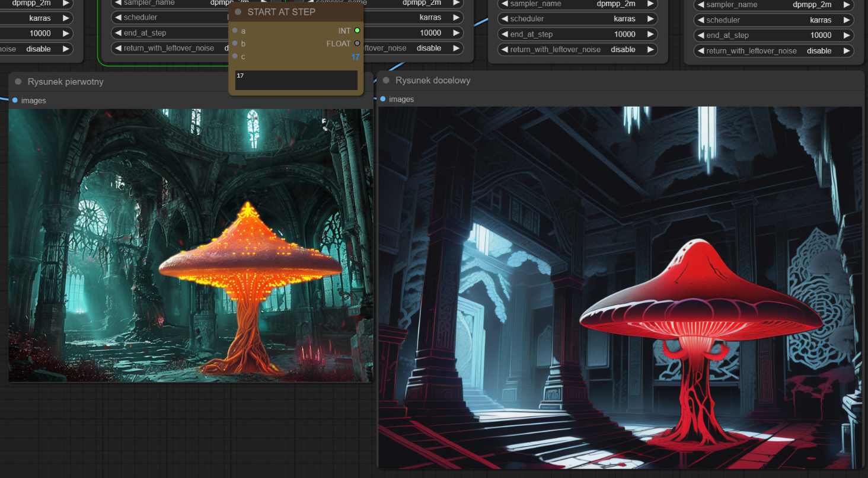The image size is (868, 478).
Task: Collapse the Rysunek pierwotny node via its dot
Action: coord(18,82)
